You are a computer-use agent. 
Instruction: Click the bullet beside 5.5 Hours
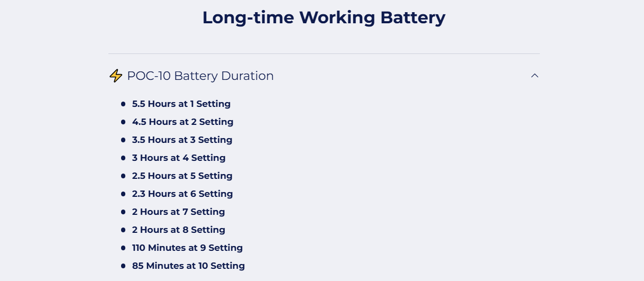pos(123,104)
